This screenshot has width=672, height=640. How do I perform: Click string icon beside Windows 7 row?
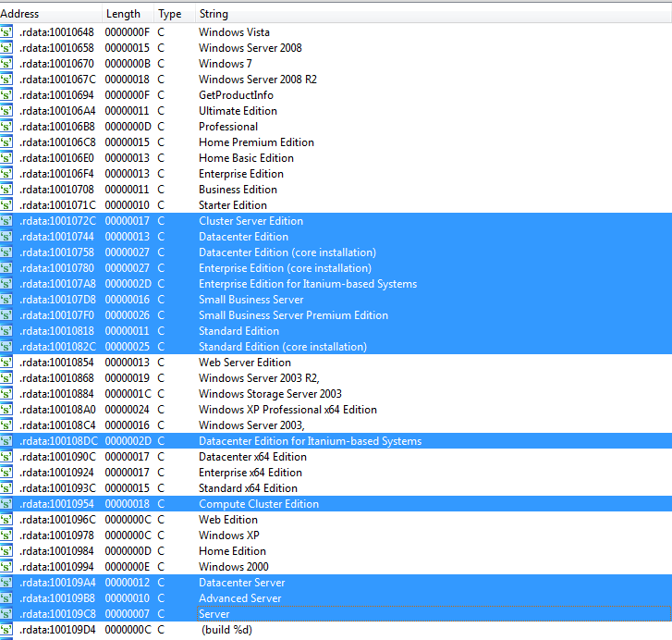point(6,64)
